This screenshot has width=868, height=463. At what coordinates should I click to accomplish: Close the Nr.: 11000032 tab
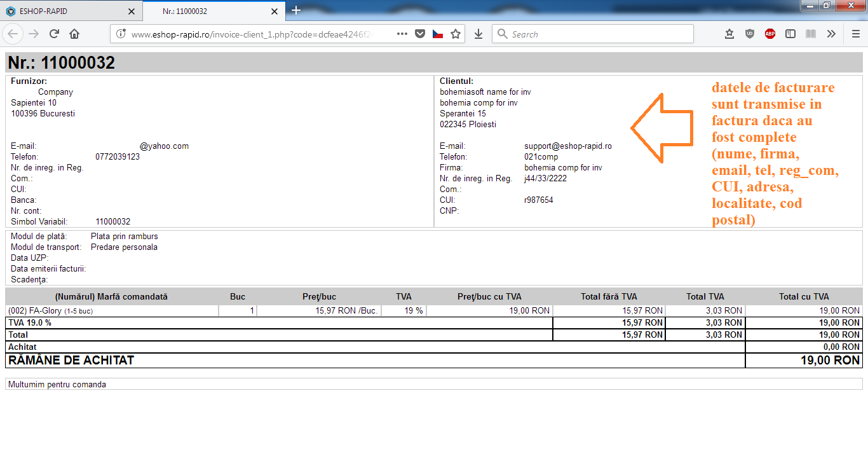click(274, 11)
